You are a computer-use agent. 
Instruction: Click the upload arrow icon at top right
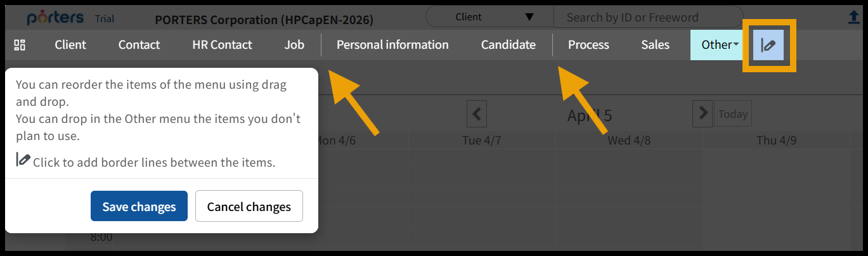click(854, 18)
